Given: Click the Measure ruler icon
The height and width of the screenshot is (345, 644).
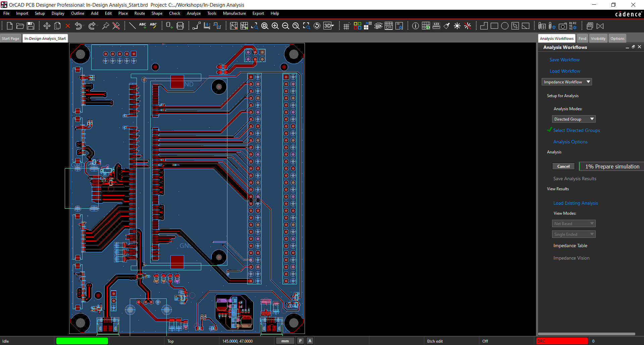Looking at the screenshot, I should (x=436, y=26).
